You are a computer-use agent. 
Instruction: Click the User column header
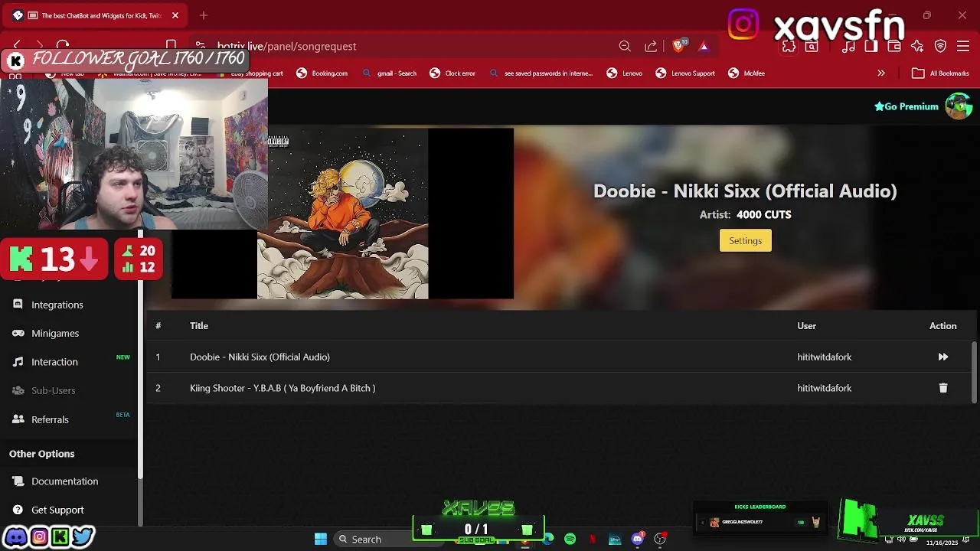pos(806,326)
